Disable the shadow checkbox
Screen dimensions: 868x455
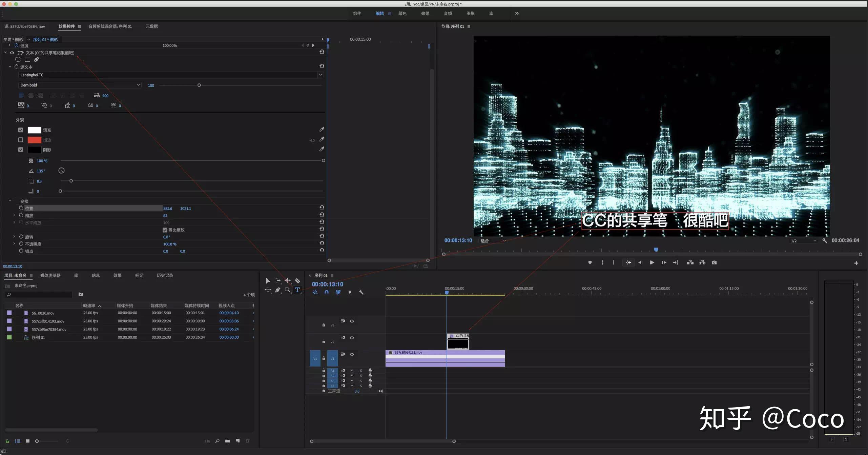pyautogui.click(x=21, y=150)
